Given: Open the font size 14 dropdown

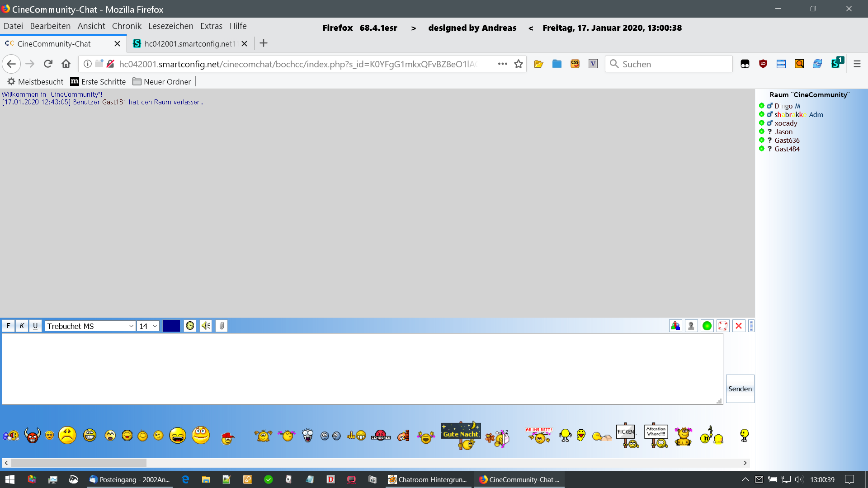Looking at the screenshot, I should [x=148, y=326].
